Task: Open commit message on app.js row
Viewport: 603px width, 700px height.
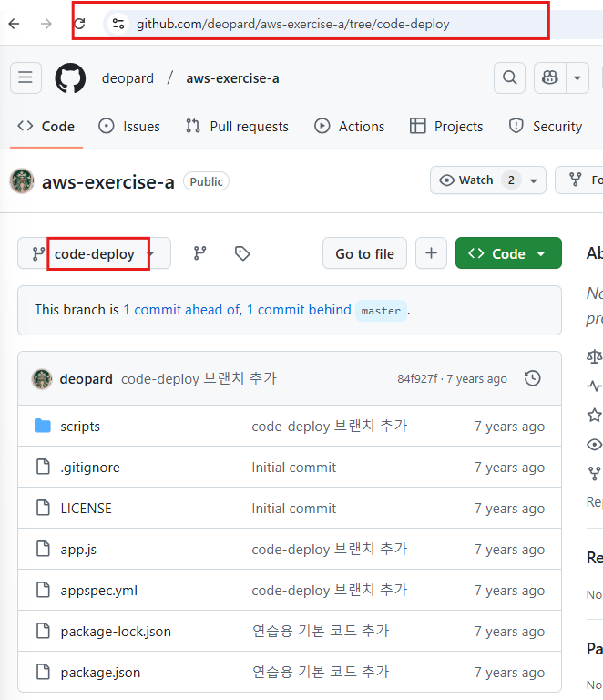Action: (330, 550)
